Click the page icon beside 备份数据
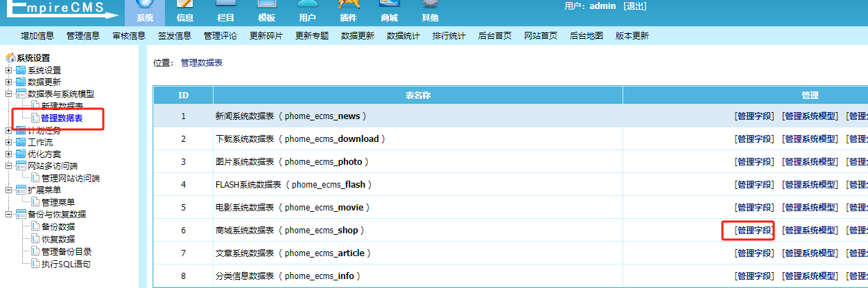This screenshot has width=868, height=288. coord(35,226)
